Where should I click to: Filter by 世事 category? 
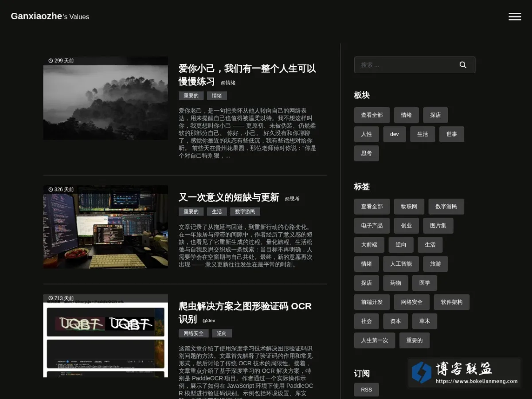tap(452, 134)
